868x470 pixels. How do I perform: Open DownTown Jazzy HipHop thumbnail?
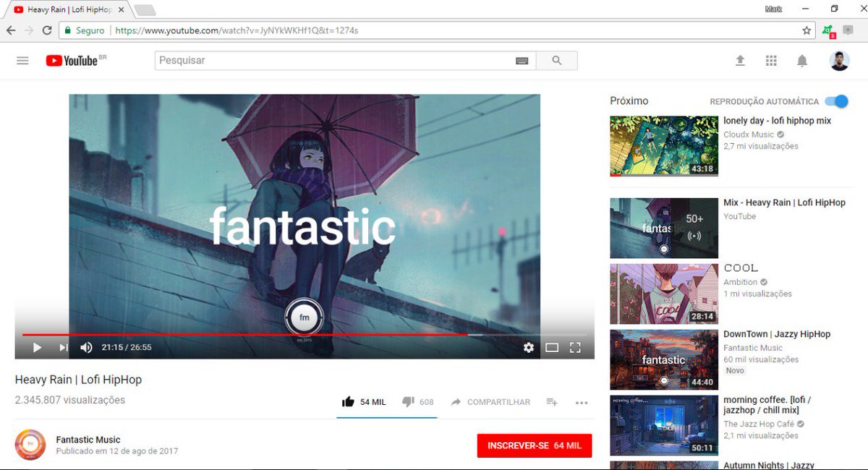pos(664,359)
